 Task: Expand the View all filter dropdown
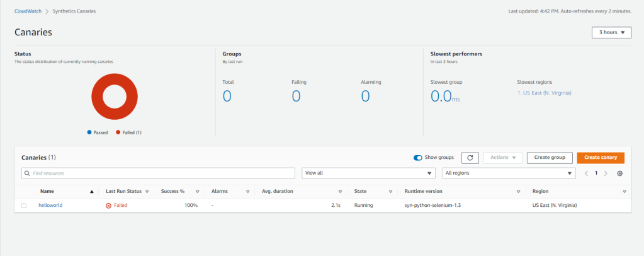tap(368, 173)
